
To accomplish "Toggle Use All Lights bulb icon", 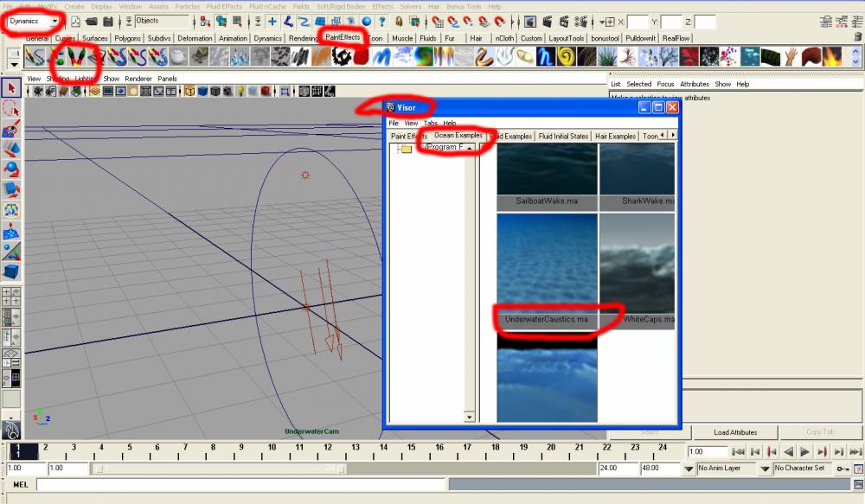I will pos(241,91).
